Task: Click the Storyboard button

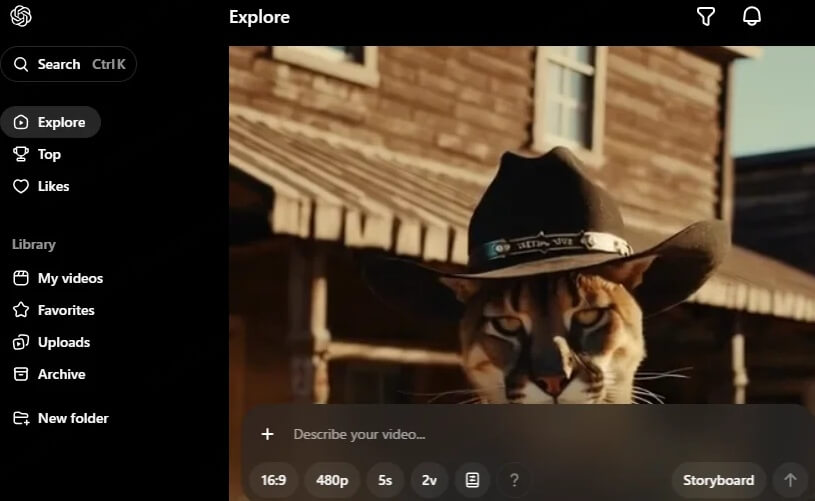Action: coord(718,480)
